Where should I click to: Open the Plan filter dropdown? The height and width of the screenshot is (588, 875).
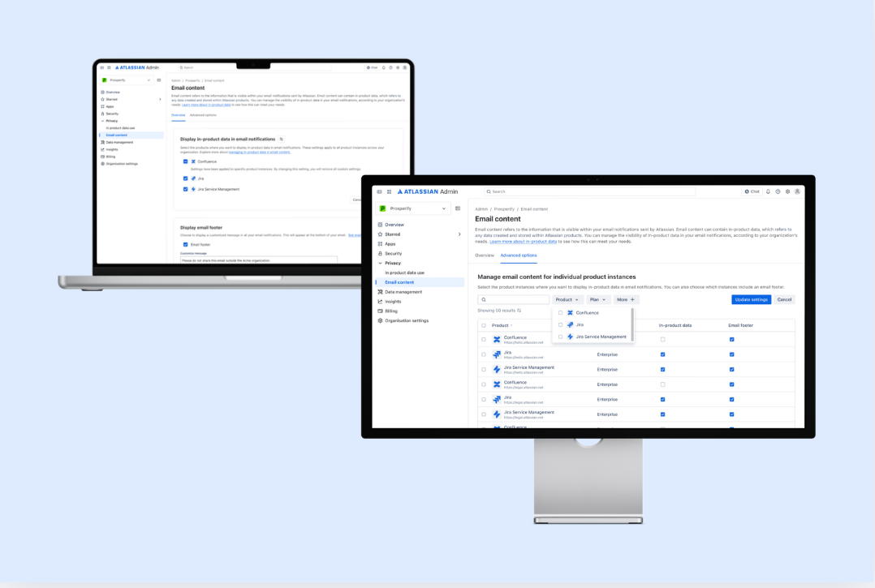click(597, 300)
